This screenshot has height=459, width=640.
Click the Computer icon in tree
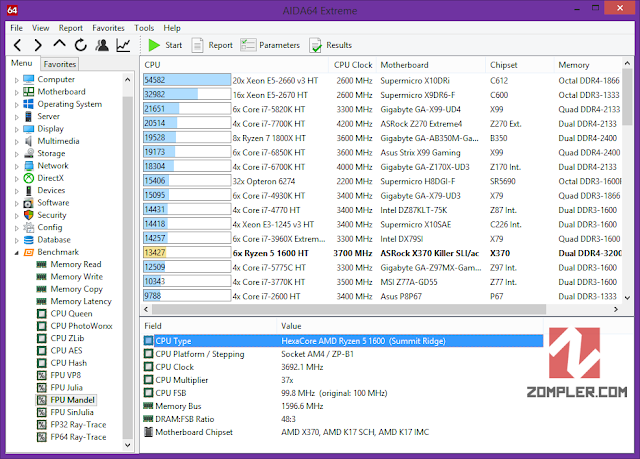(x=29, y=79)
